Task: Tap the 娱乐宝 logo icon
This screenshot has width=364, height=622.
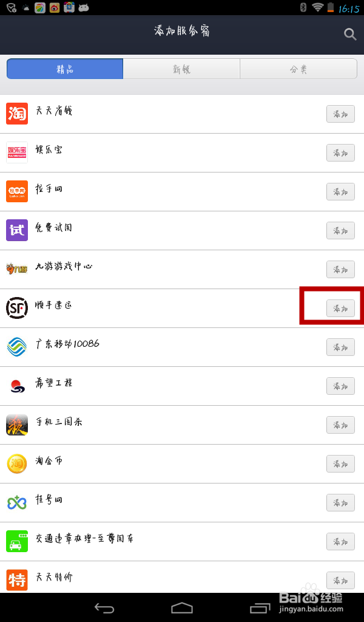Action: 17,152
